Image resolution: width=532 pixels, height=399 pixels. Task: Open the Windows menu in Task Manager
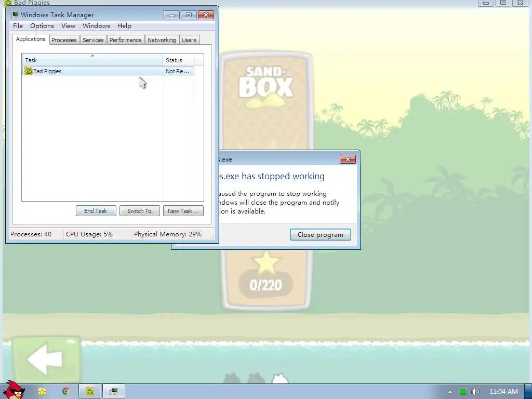[x=96, y=26]
